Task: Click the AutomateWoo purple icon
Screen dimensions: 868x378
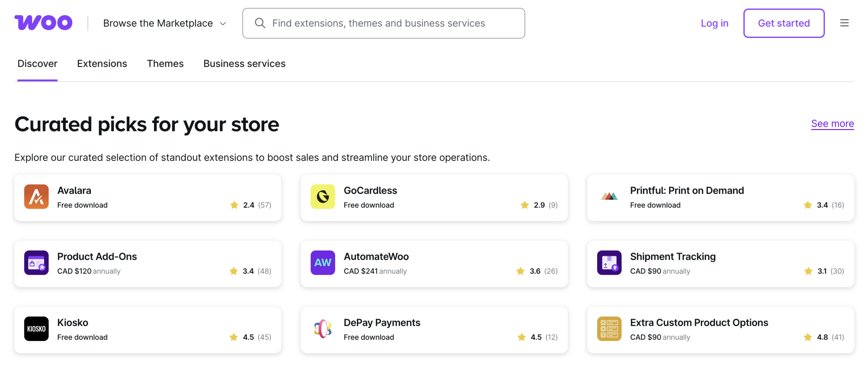Action: point(322,263)
